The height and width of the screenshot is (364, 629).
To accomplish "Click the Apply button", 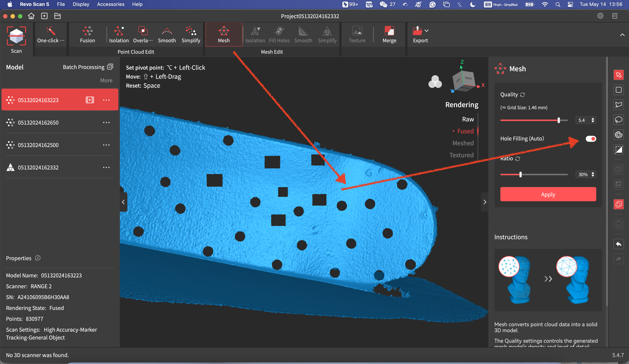I will [x=548, y=194].
